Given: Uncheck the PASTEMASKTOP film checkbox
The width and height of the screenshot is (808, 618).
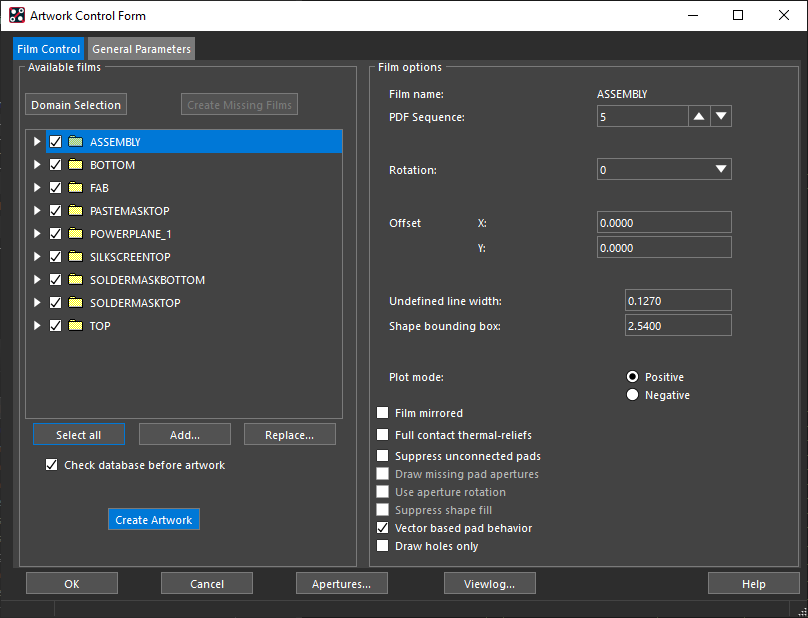Looking at the screenshot, I should click(56, 210).
